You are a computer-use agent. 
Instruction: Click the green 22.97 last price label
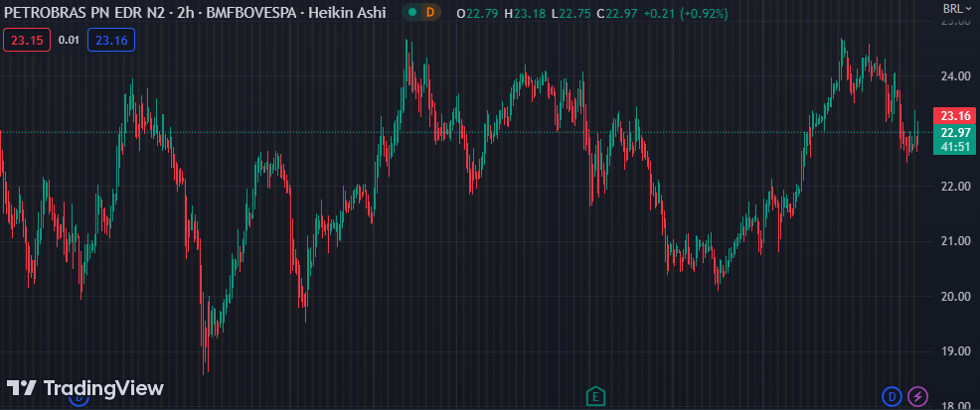955,132
